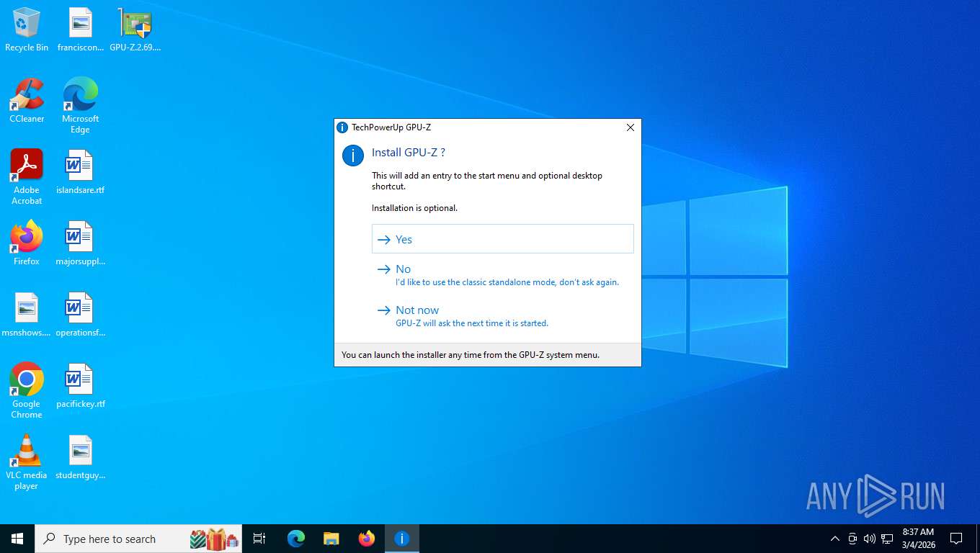
Task: Select the studentguy image file
Action: (81, 457)
